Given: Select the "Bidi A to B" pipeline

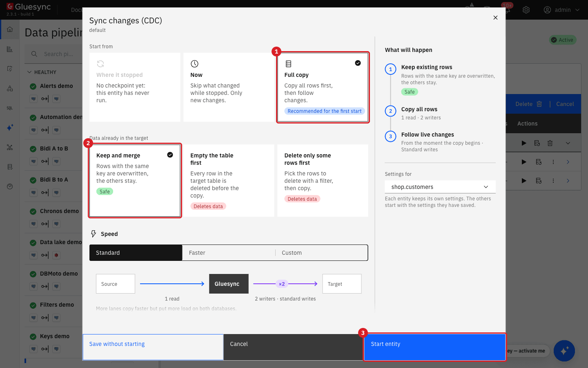Looking at the screenshot, I should click(x=54, y=148).
